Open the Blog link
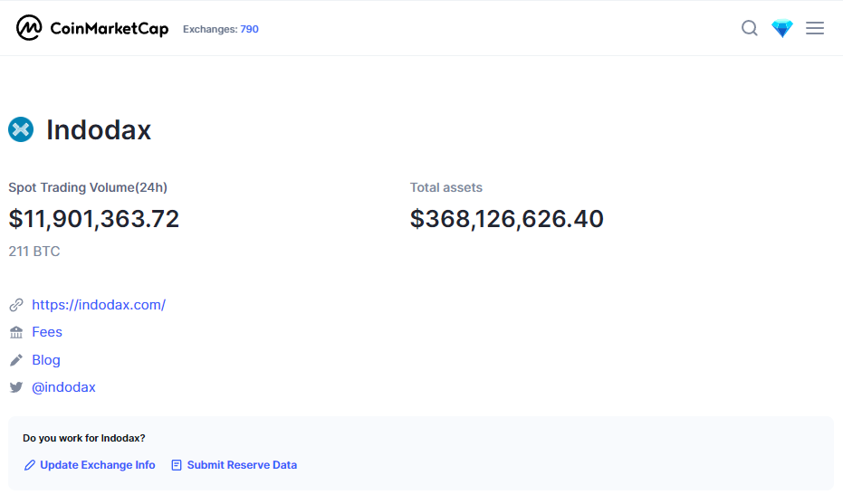 click(x=46, y=360)
